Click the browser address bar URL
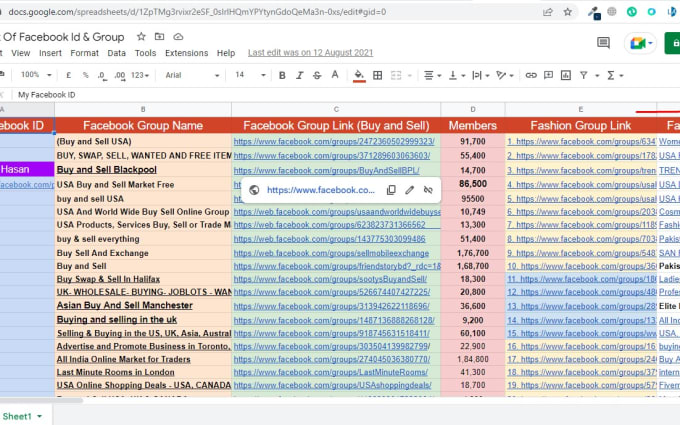 coord(197,12)
